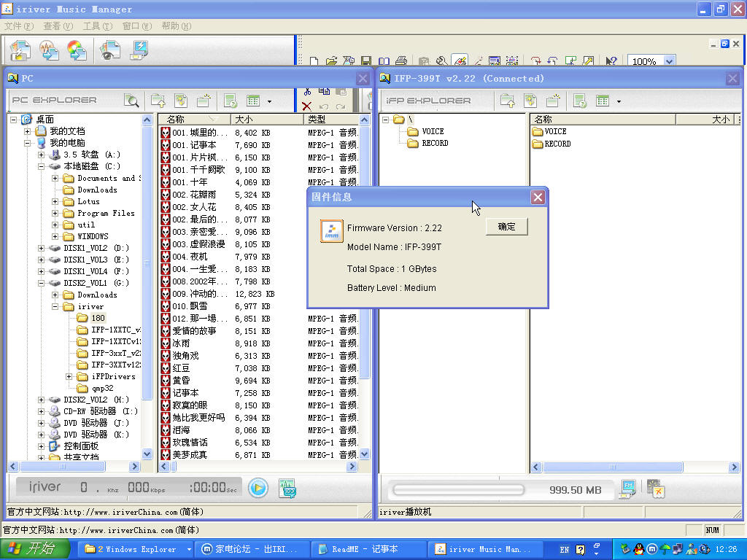
Task: Click the format device icon near 999.50 MB
Action: pyautogui.click(x=656, y=489)
